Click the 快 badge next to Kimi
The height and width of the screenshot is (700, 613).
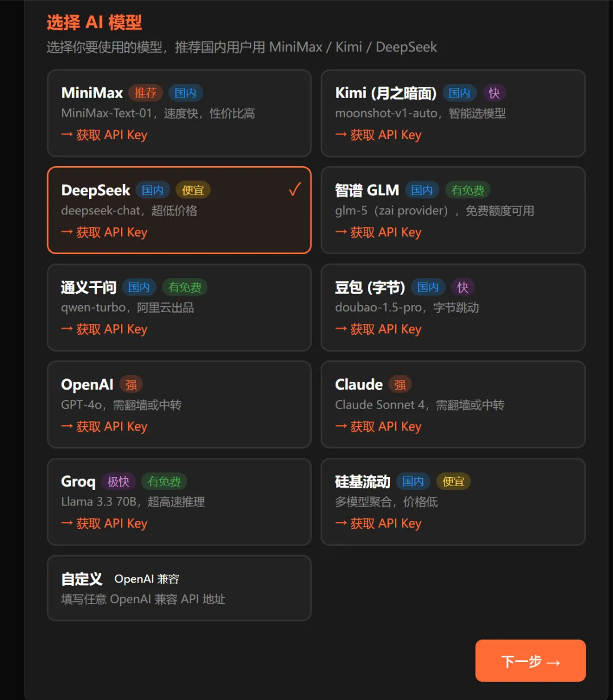(494, 92)
